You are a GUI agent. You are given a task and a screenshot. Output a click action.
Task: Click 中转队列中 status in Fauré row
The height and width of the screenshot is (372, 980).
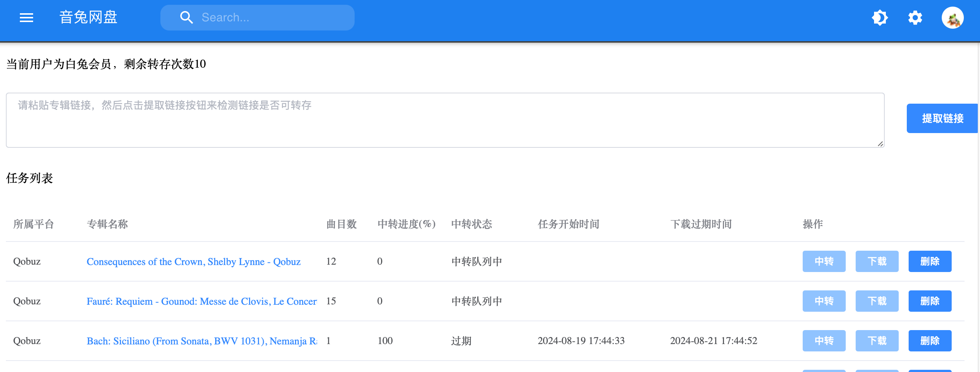477,301
